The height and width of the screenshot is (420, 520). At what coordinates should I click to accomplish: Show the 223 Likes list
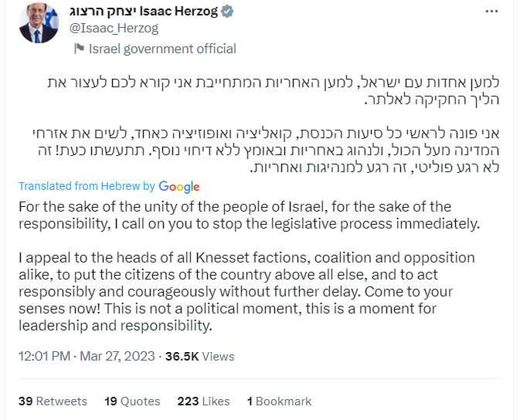coord(203,401)
